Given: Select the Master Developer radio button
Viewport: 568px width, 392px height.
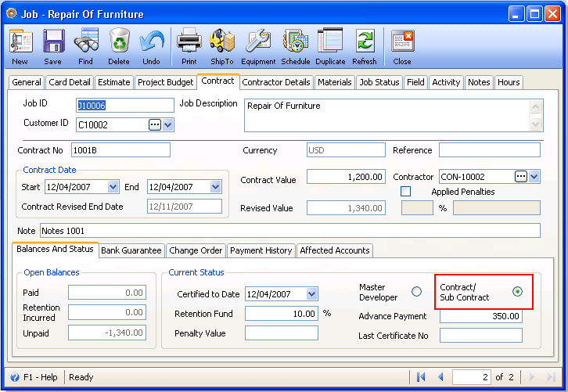Looking at the screenshot, I should pos(416,292).
